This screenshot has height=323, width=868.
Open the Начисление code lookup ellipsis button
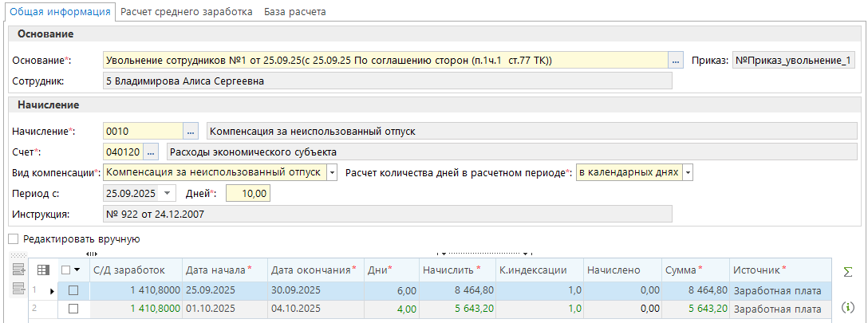tap(191, 132)
